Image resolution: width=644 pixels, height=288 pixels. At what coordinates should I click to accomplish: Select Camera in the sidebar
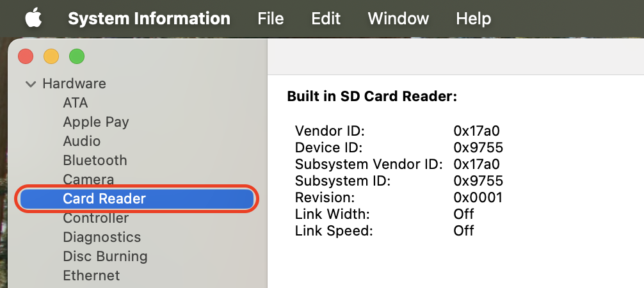pyautogui.click(x=88, y=179)
